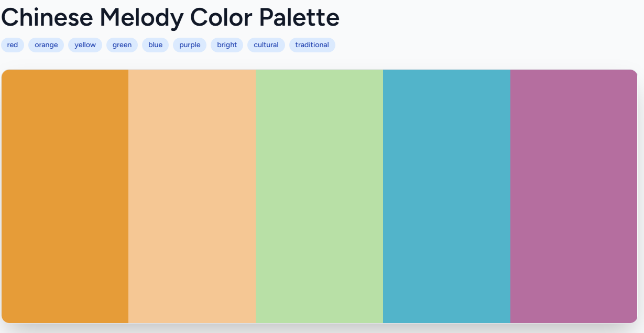644x333 pixels.
Task: Click the word Palette in the title
Action: click(x=299, y=17)
